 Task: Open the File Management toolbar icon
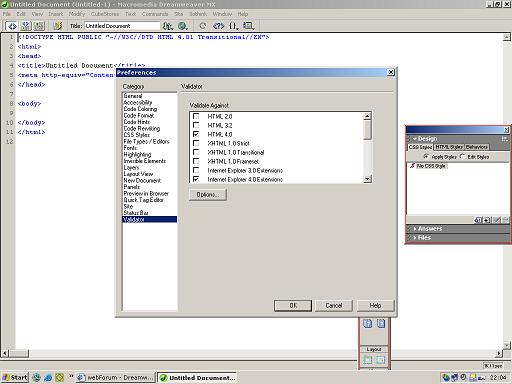click(x=168, y=26)
